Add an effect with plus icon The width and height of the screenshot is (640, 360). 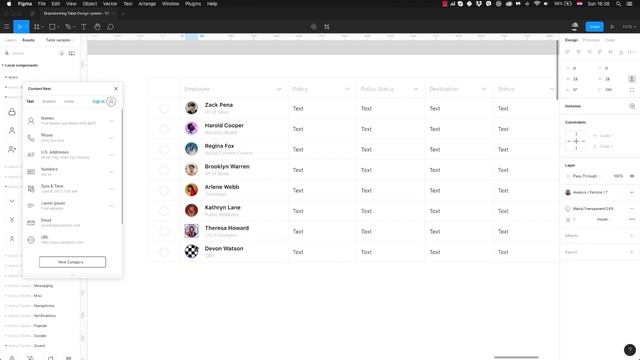[632, 236]
